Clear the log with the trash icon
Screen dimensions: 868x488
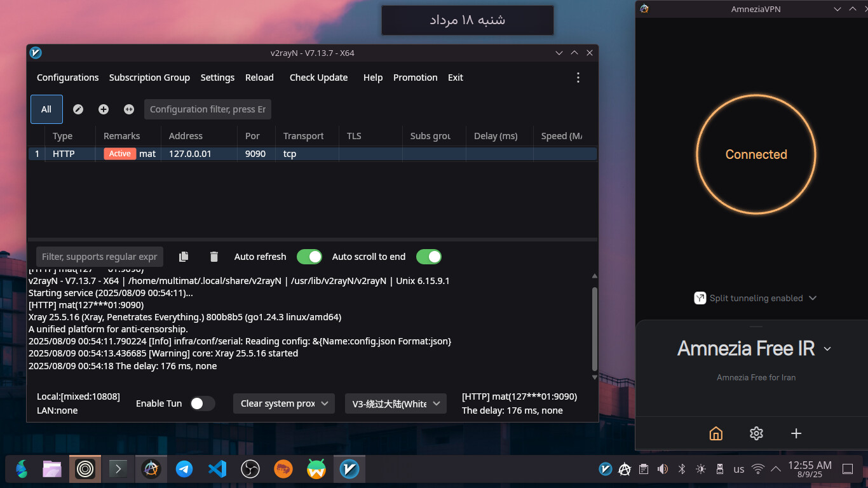(214, 257)
